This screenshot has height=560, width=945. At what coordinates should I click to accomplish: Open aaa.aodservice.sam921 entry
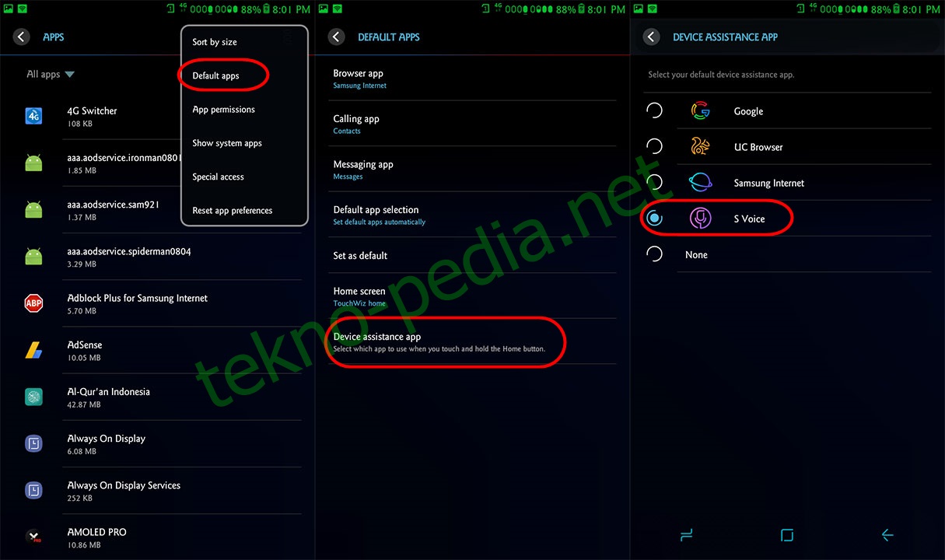pyautogui.click(x=113, y=205)
